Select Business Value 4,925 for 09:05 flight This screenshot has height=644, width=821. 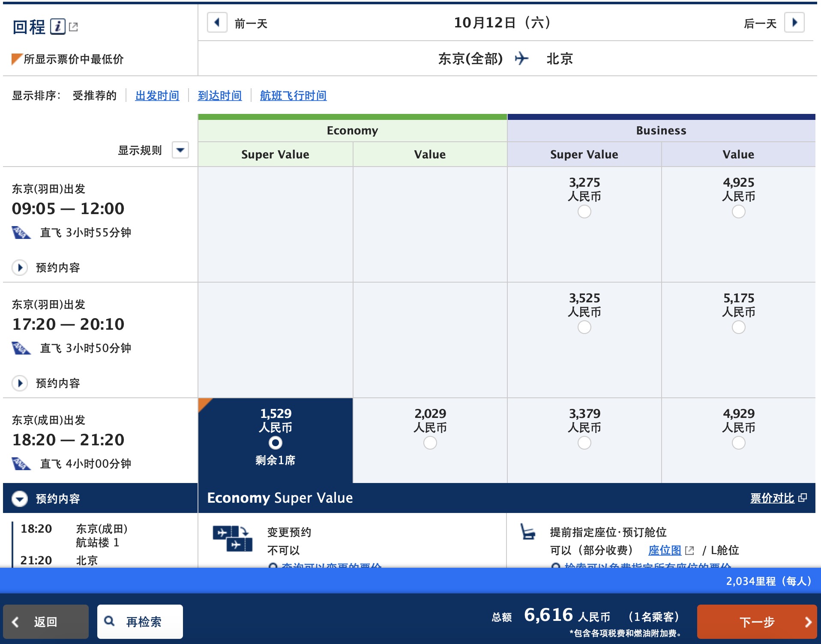point(738,212)
